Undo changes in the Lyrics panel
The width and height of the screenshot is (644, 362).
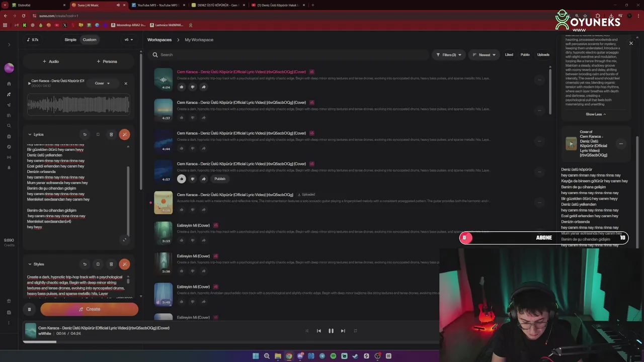tap(85, 134)
